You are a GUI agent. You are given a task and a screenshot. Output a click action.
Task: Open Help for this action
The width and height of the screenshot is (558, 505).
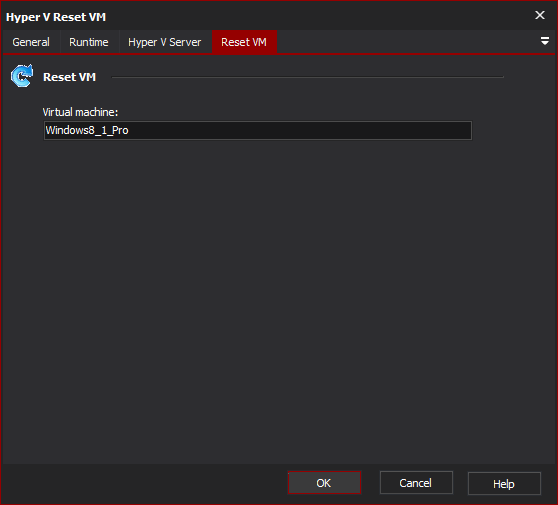tap(504, 483)
